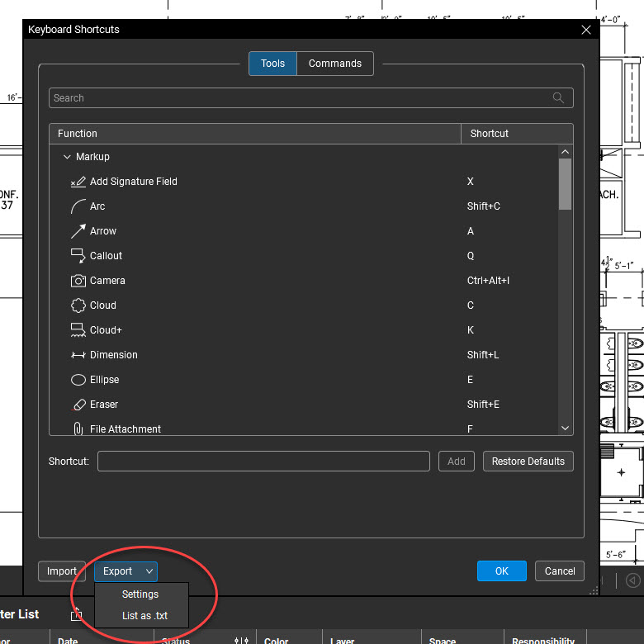This screenshot has width=644, height=644.
Task: Click the Cloud tool icon
Action: (78, 305)
